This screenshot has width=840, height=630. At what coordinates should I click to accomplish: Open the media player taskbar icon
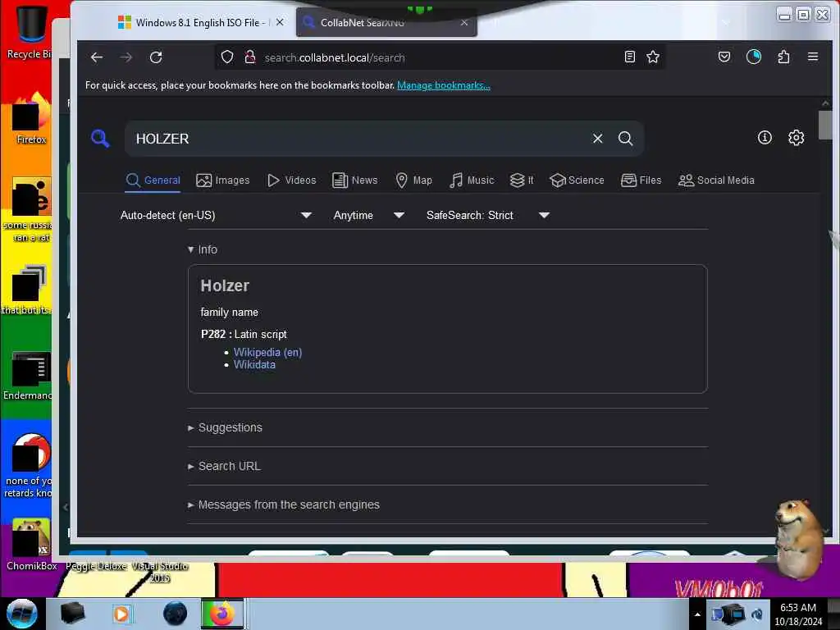click(121, 614)
